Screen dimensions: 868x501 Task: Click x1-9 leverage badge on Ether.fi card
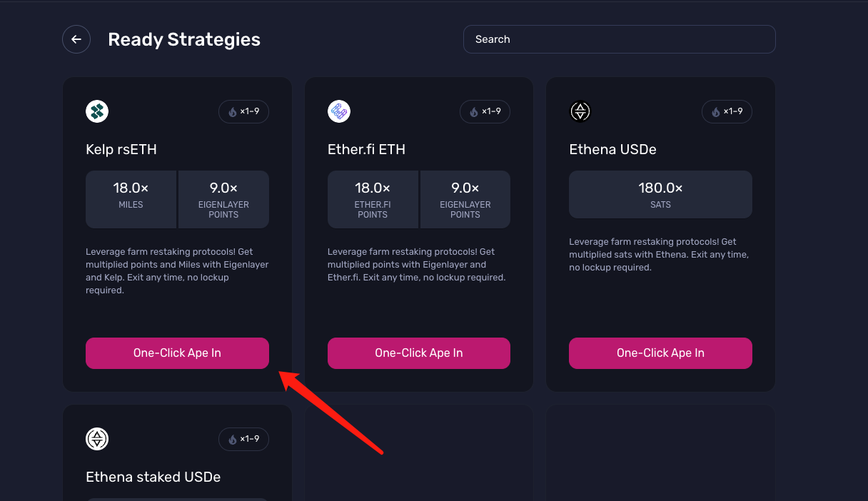[485, 111]
